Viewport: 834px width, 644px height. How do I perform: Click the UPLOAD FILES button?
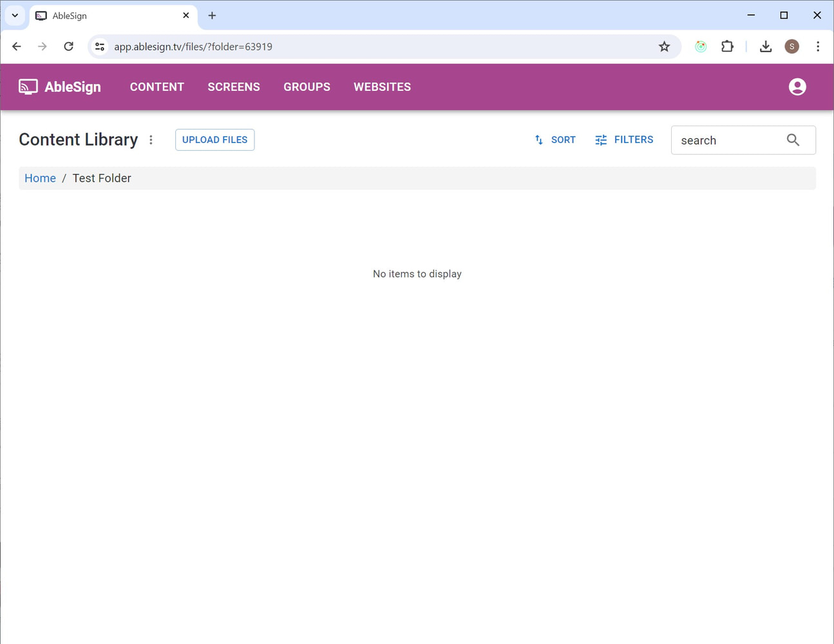click(214, 140)
